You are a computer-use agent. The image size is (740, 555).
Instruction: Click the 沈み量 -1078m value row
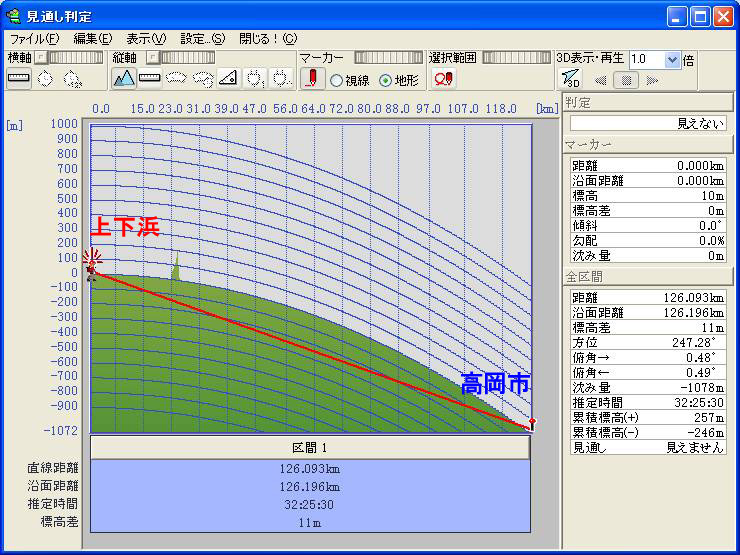tap(648, 387)
